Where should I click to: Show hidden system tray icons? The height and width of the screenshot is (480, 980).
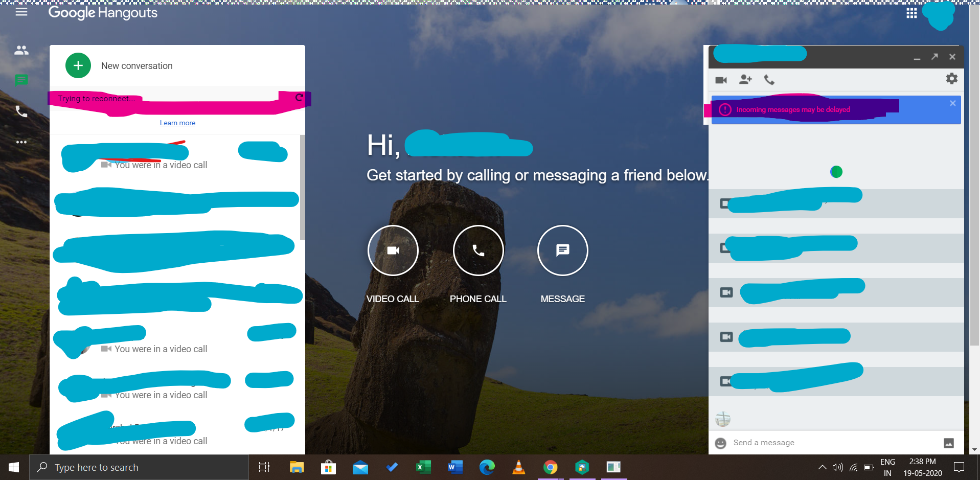(x=822, y=467)
